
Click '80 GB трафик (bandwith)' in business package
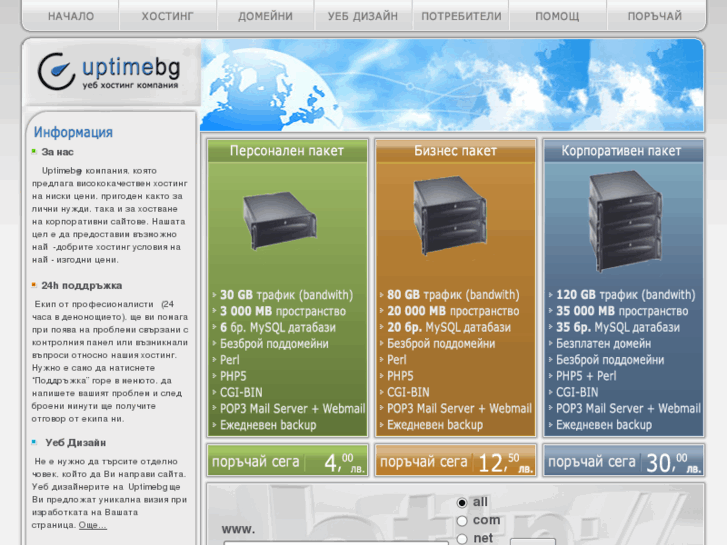pos(453,295)
